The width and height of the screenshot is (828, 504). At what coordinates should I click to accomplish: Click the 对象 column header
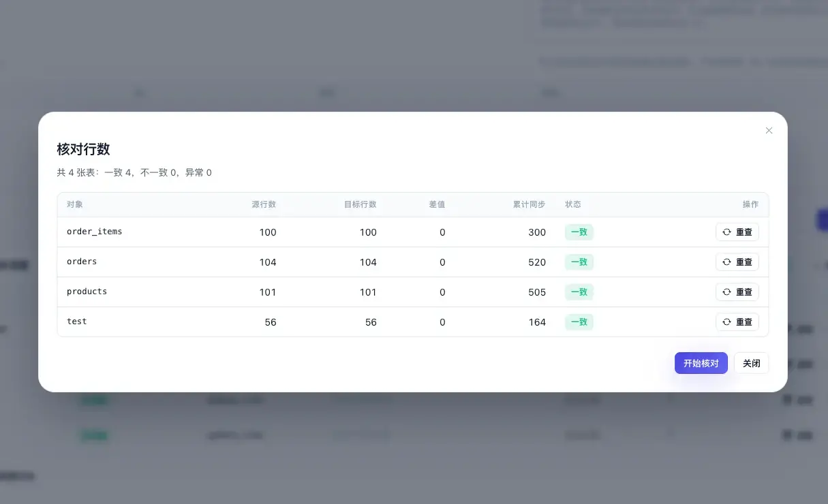tap(75, 204)
